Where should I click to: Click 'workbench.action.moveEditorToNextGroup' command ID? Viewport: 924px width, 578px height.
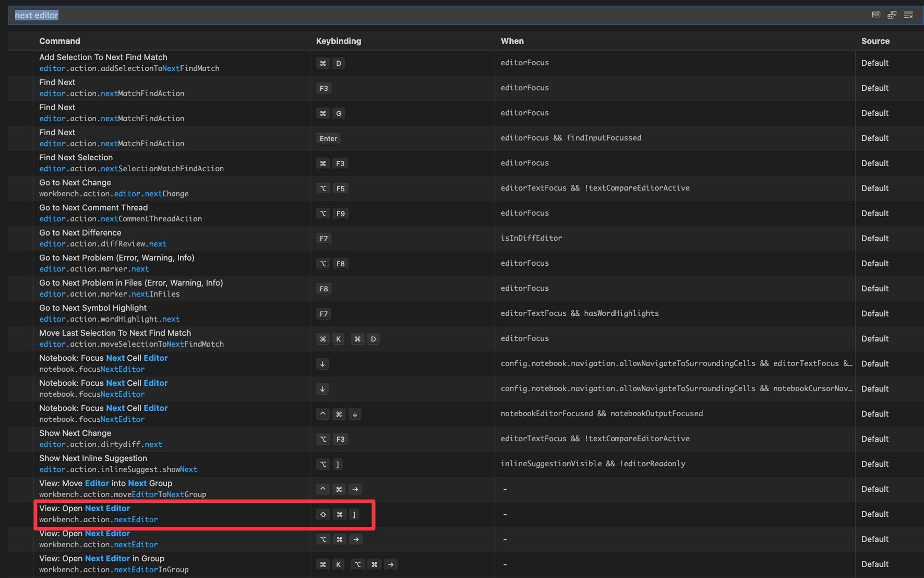[123, 494]
